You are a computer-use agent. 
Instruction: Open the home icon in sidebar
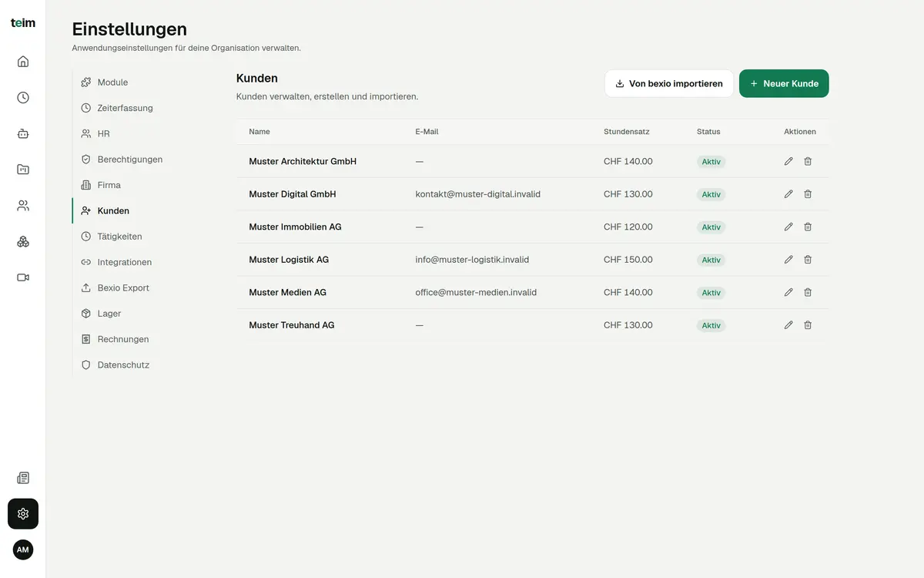tap(23, 62)
